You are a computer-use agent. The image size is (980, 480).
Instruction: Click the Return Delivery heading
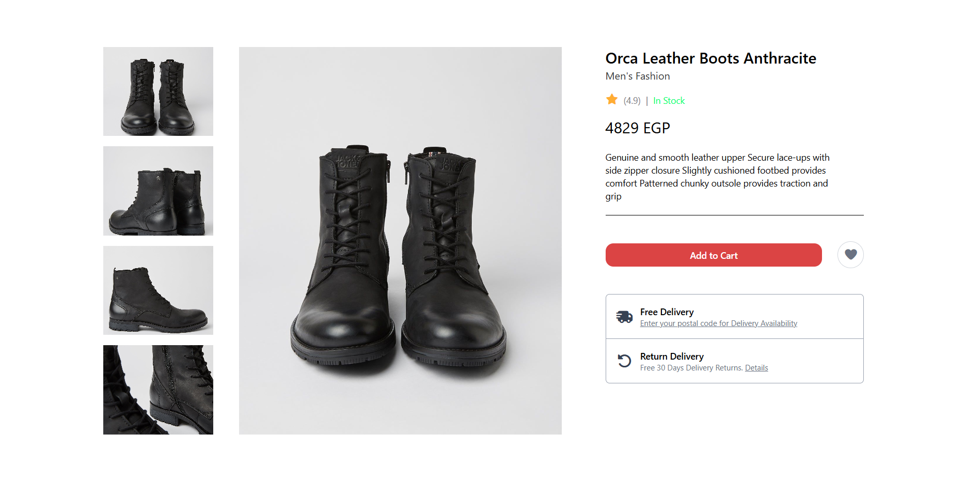[672, 357]
